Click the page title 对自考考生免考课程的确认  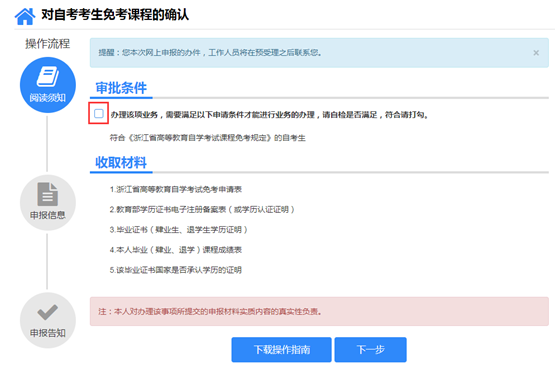115,15
